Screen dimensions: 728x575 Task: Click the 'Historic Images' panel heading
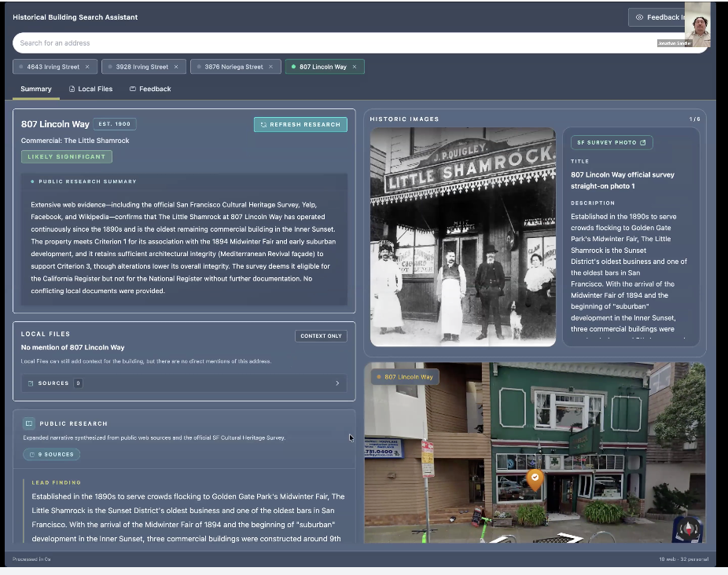(404, 119)
